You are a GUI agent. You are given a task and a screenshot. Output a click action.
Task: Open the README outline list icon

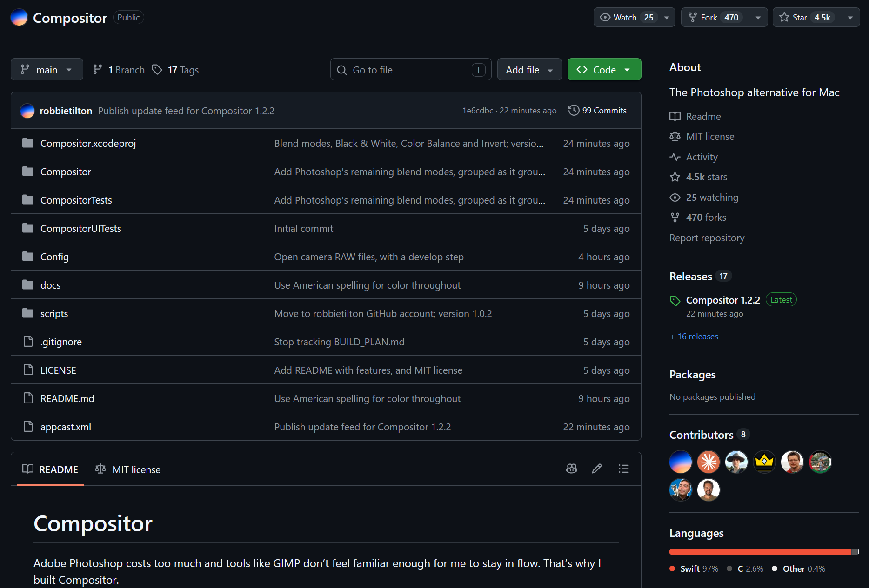(x=624, y=469)
